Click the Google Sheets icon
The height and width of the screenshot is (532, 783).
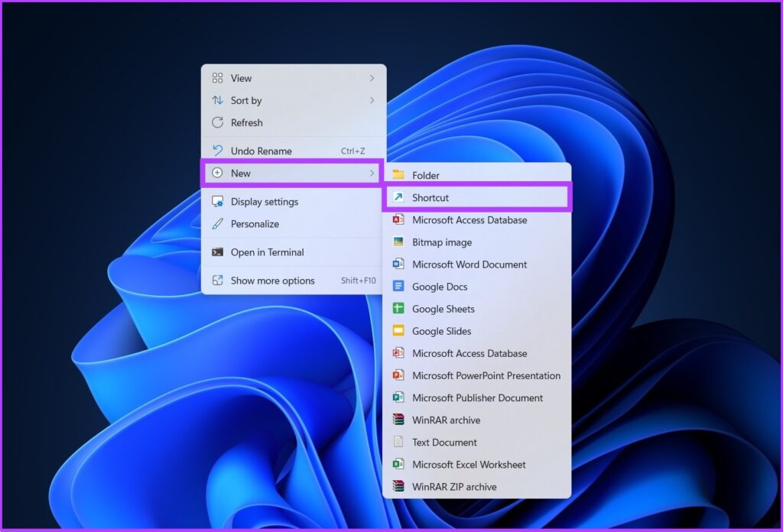(x=398, y=309)
